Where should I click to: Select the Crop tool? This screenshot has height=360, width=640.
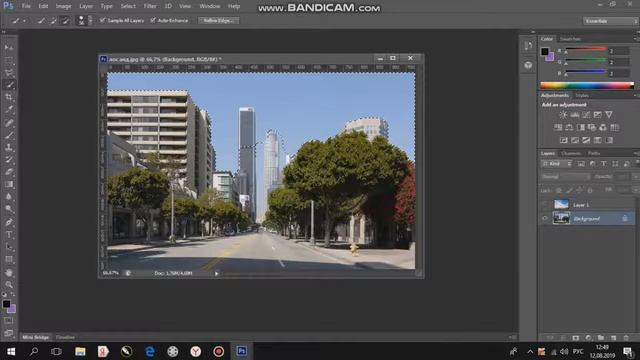point(9,97)
